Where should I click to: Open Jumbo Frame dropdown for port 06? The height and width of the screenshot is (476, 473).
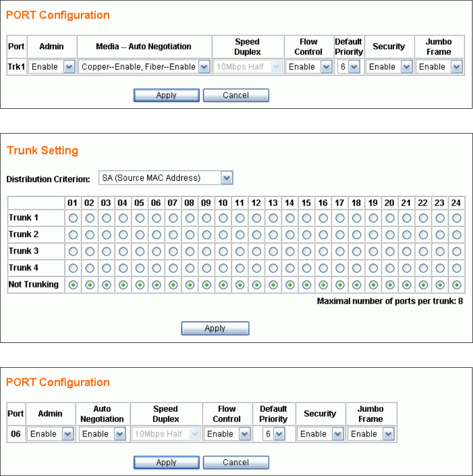371,434
